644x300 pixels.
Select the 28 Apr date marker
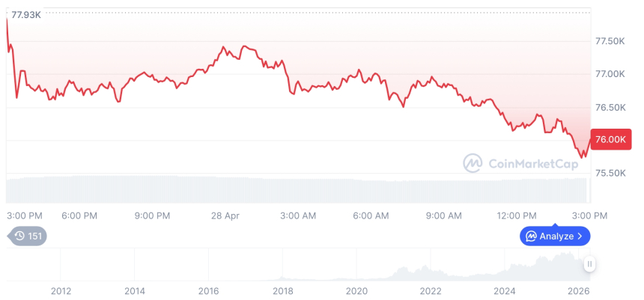(x=225, y=215)
